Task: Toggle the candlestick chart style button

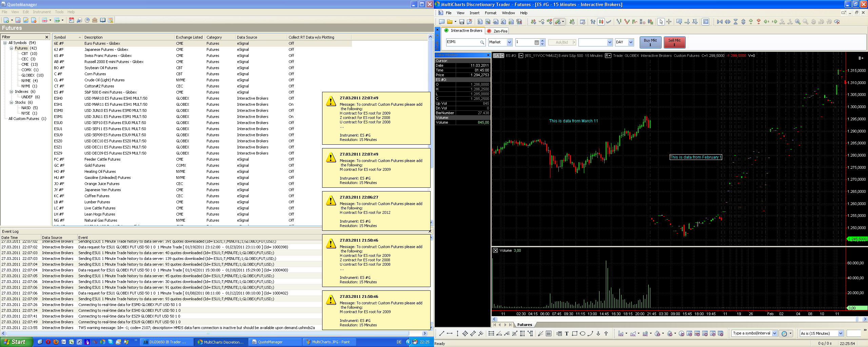Action: (601, 22)
